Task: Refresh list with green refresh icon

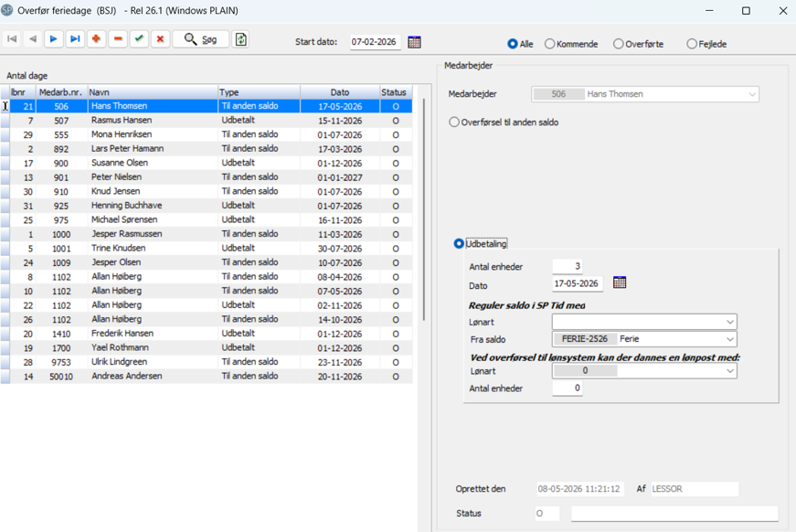Action: coord(241,39)
